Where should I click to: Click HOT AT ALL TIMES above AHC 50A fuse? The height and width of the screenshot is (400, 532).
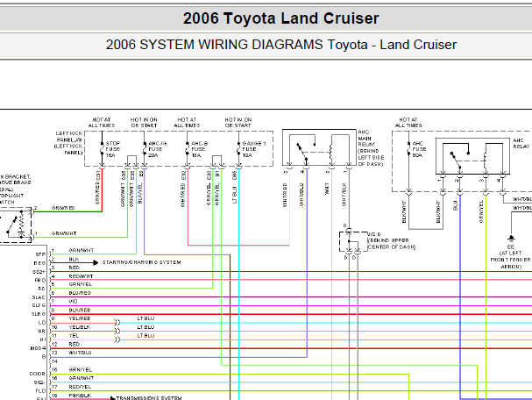(x=408, y=123)
